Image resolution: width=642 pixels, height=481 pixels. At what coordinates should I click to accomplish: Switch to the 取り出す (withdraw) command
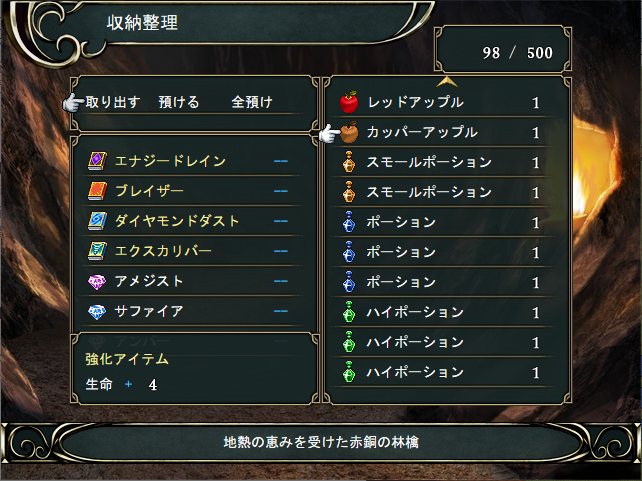tap(112, 102)
